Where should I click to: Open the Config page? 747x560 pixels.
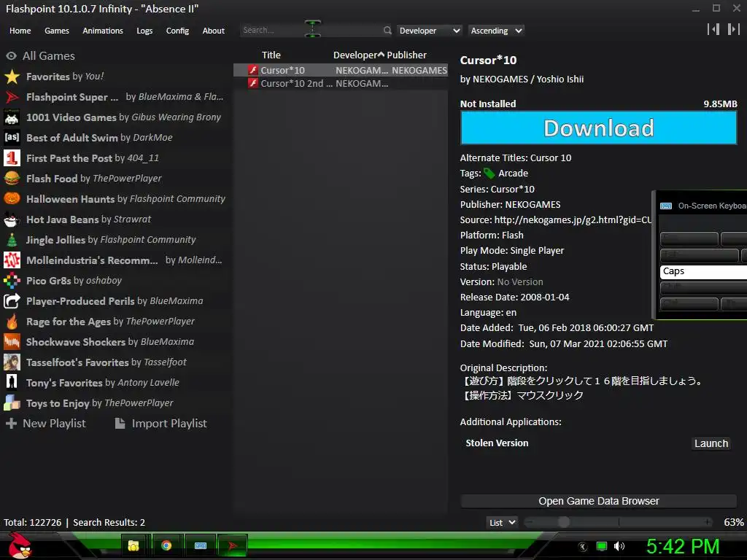(x=177, y=31)
